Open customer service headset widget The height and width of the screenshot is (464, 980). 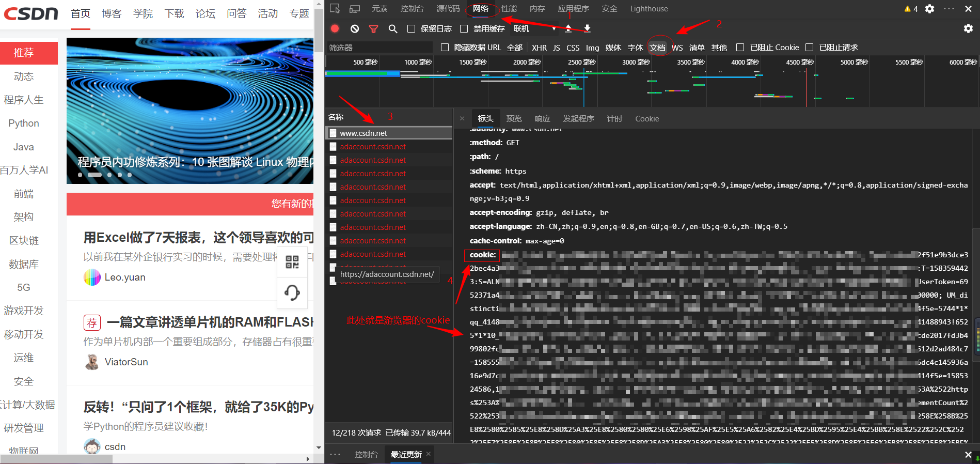292,292
